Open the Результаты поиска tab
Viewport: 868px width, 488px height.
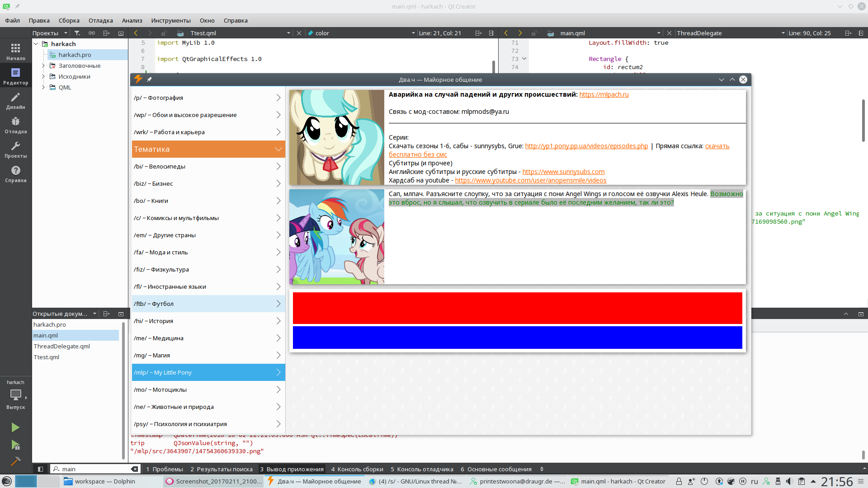click(222, 469)
